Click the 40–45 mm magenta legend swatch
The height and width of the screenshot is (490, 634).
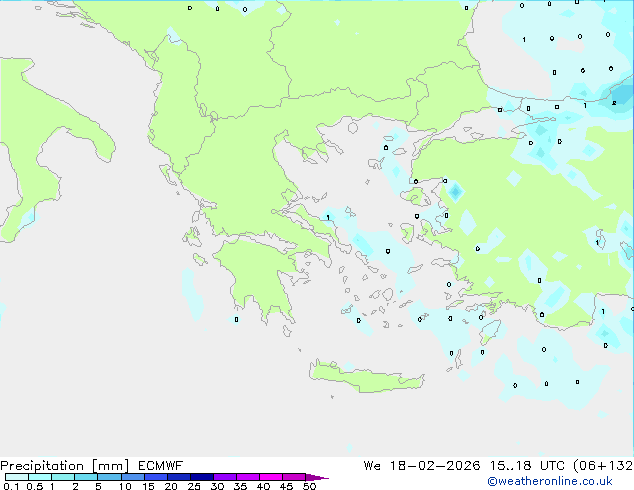coord(271,477)
